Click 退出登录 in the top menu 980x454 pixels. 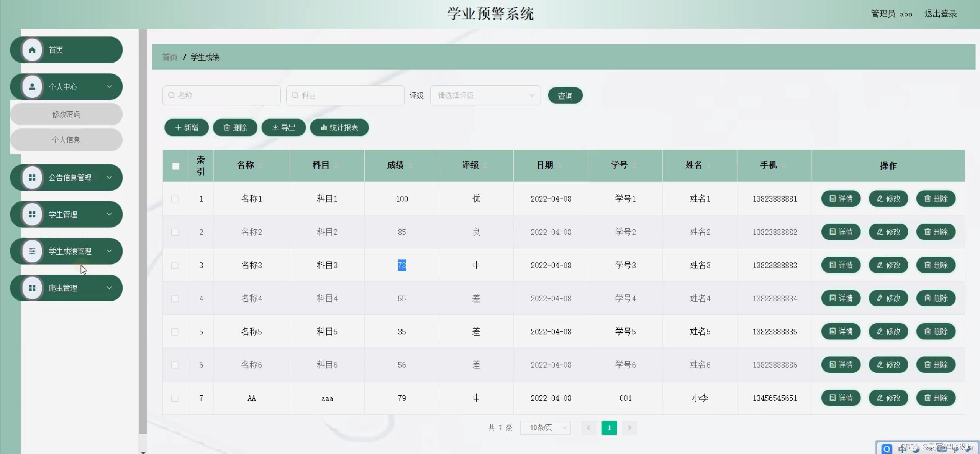pos(940,13)
